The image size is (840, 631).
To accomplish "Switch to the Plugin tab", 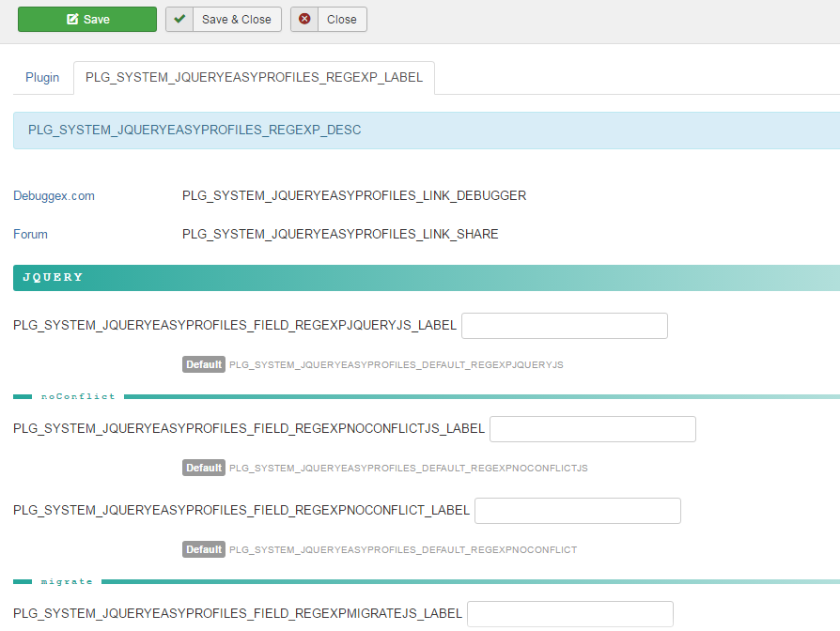I will 42,78.
